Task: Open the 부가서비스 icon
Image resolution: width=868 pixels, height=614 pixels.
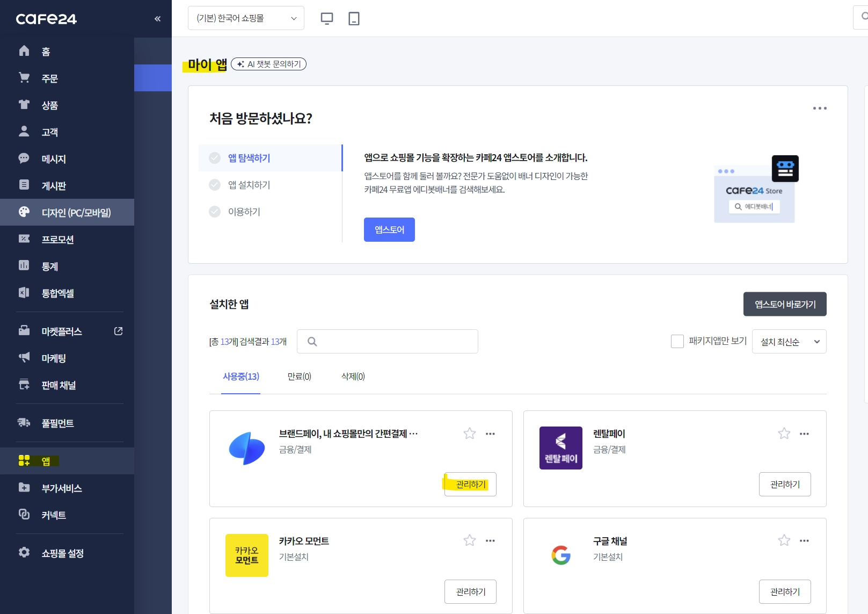Action: [24, 488]
